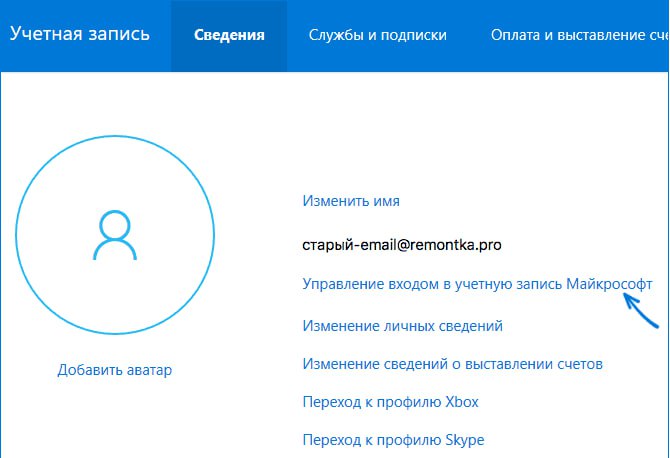Open Оплата и выставление счетов tab
Screen dimensions: 670x458
580,35
